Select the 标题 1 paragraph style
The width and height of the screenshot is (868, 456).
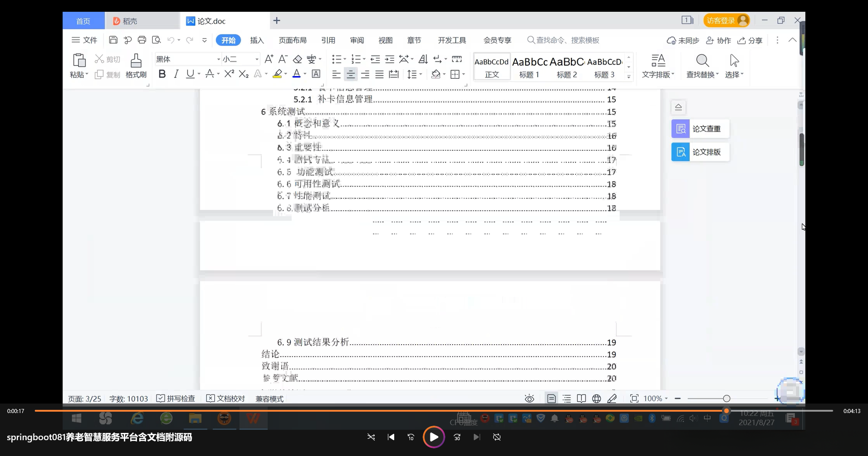tap(528, 66)
